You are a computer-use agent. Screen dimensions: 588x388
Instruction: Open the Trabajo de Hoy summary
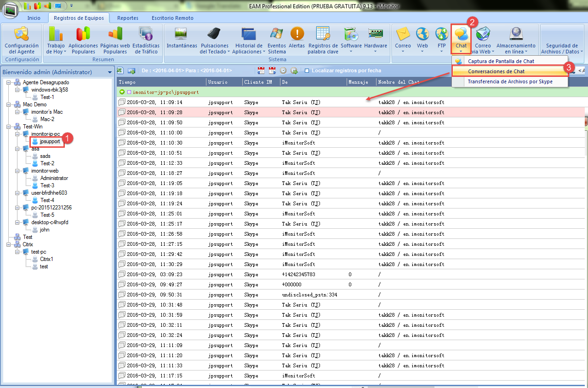click(56, 41)
